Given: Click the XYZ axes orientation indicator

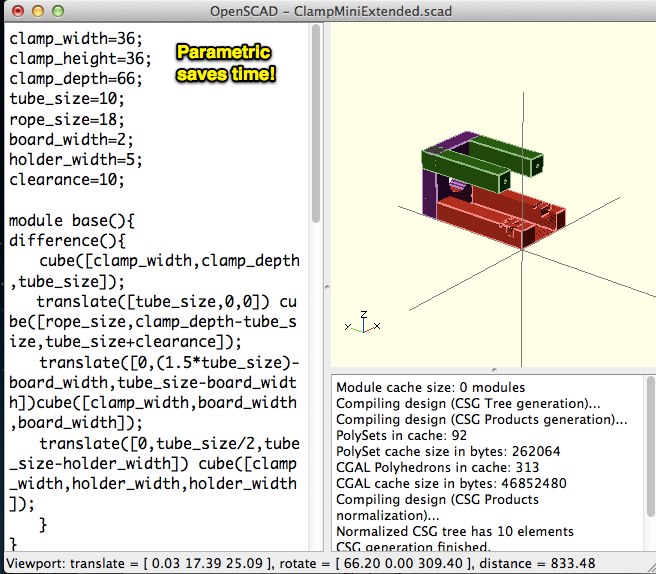Looking at the screenshot, I should coord(363,323).
